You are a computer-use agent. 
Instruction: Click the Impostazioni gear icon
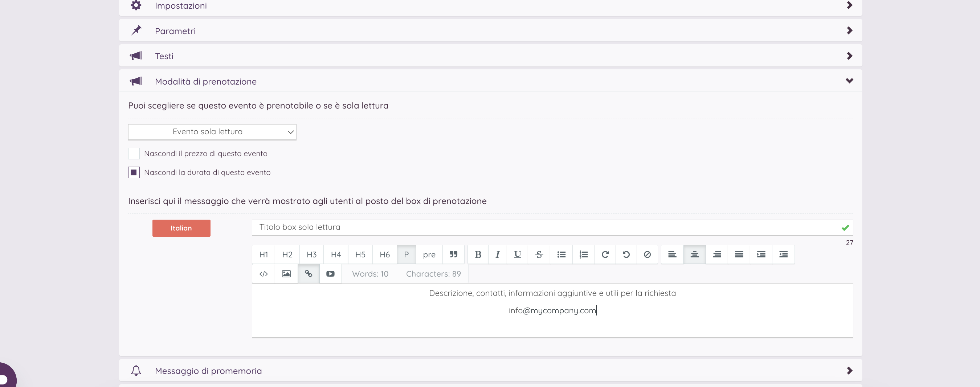click(136, 5)
